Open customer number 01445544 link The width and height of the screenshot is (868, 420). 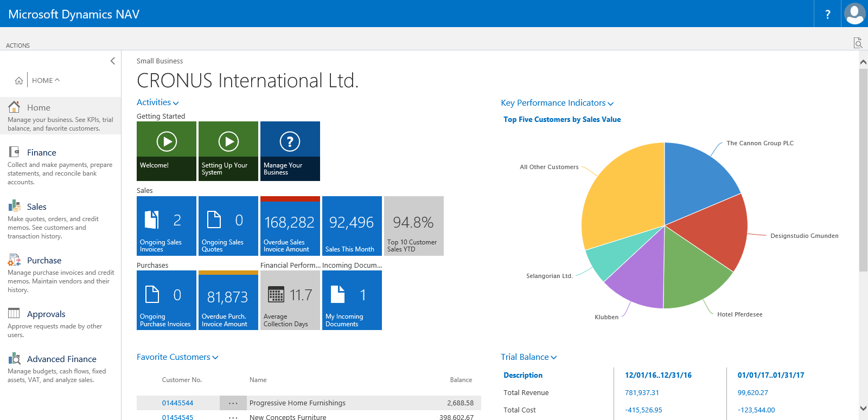pyautogui.click(x=177, y=403)
